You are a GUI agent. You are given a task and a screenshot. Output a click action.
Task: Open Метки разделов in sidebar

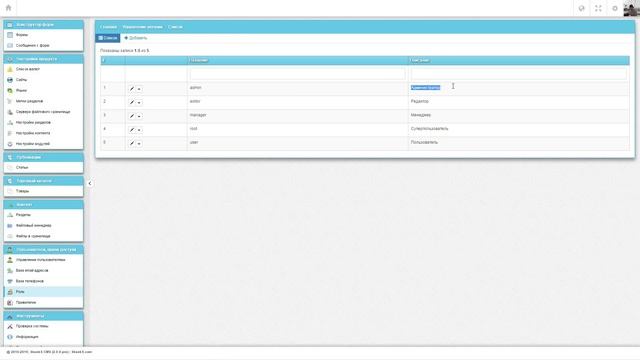43,101
